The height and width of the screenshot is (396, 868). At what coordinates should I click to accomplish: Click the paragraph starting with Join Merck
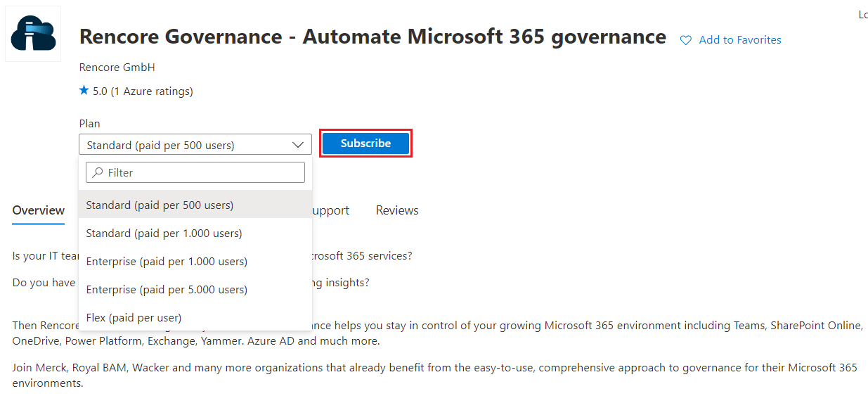coord(434,376)
